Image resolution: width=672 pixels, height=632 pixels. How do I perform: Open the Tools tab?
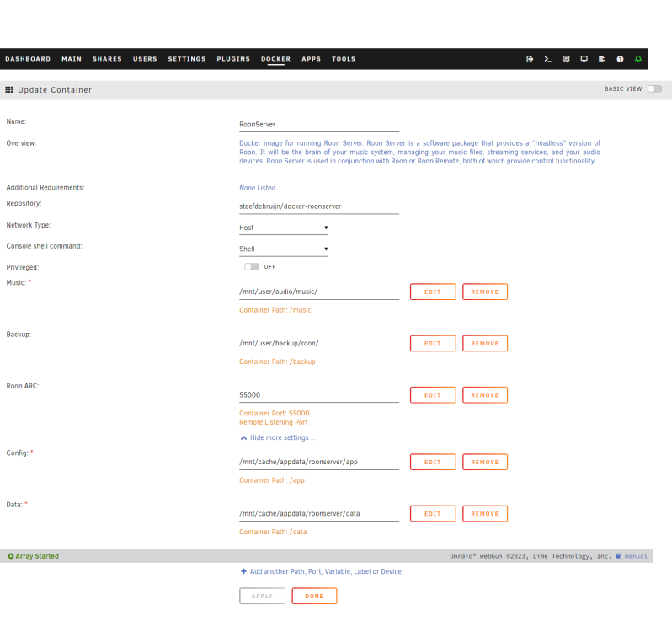[x=344, y=59]
